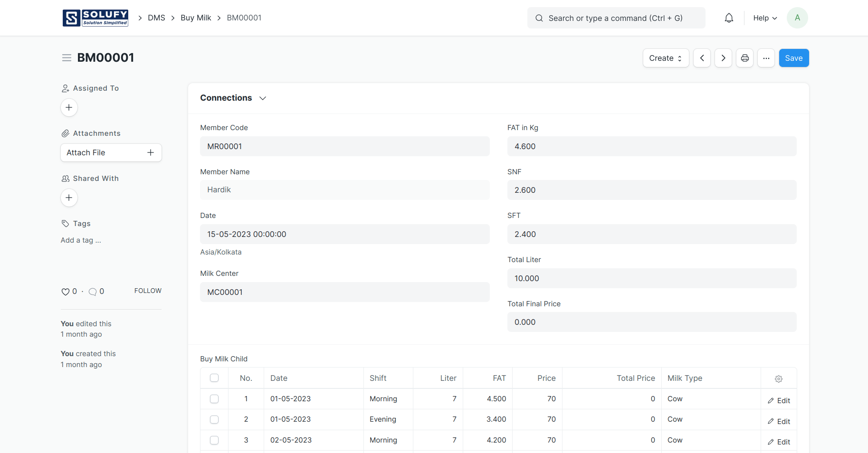Image resolution: width=868 pixels, height=453 pixels.
Task: Go to next document arrow
Action: 723,58
